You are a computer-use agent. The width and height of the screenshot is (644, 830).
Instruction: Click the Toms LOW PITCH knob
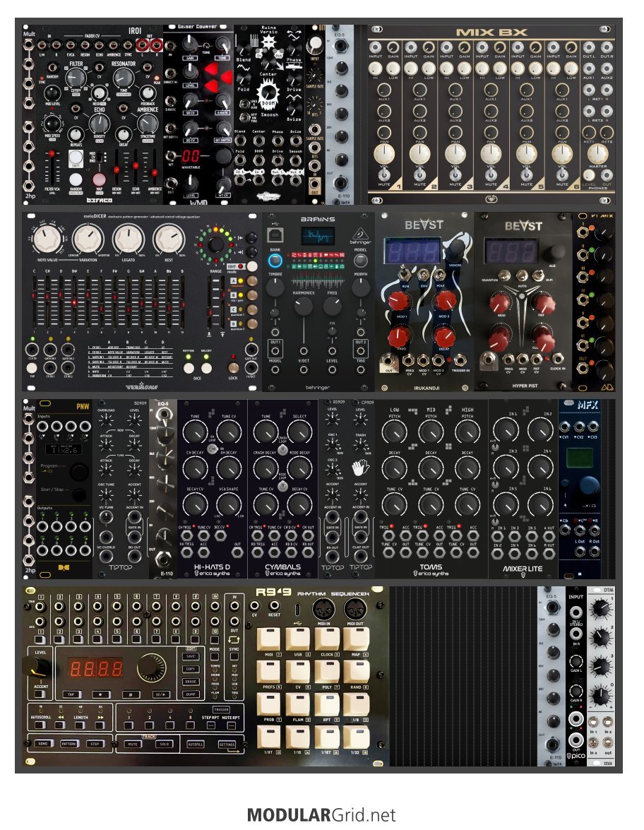coord(394,432)
